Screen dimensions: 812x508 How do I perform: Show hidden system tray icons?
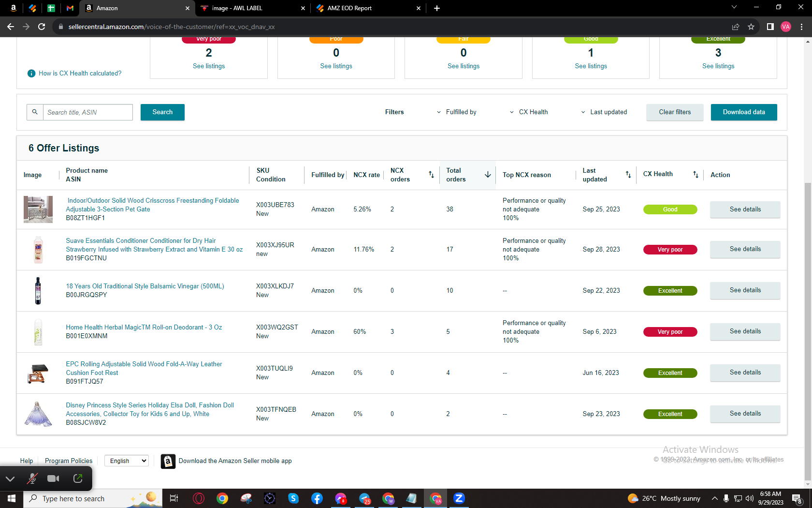tap(714, 498)
